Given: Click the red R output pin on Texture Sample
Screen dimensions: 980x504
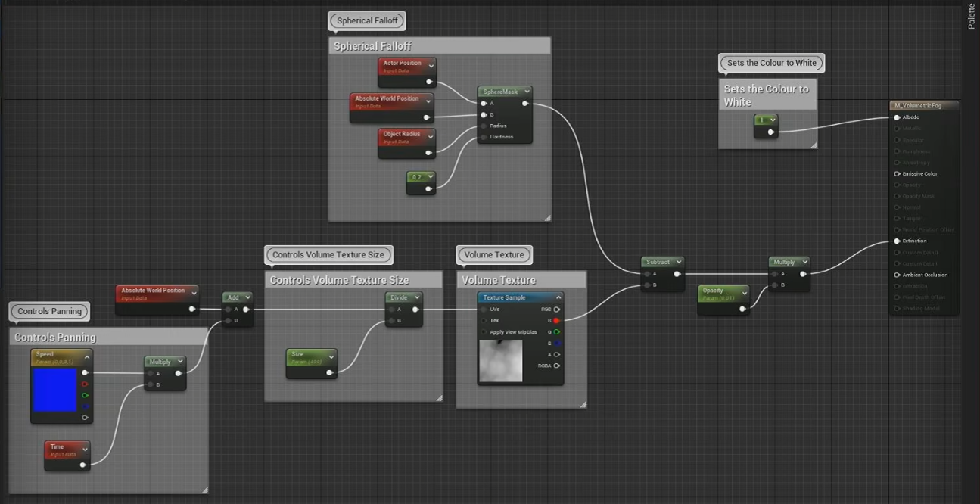Looking at the screenshot, I should point(557,321).
